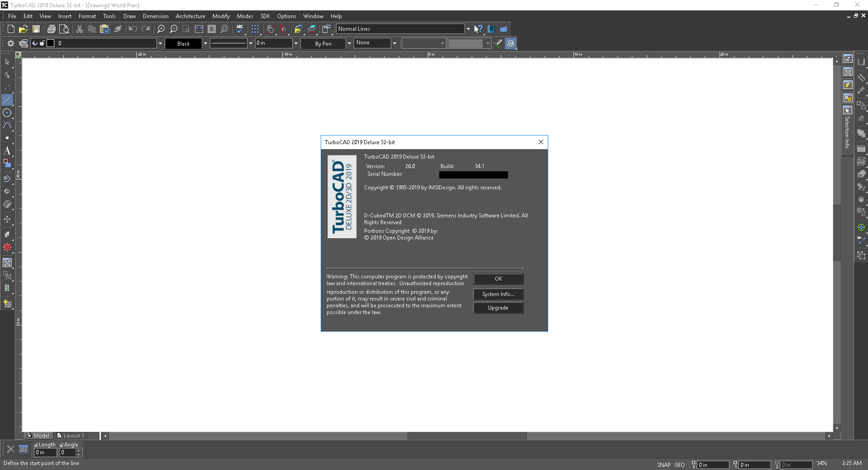Open the Dimension menu

pyautogui.click(x=156, y=16)
